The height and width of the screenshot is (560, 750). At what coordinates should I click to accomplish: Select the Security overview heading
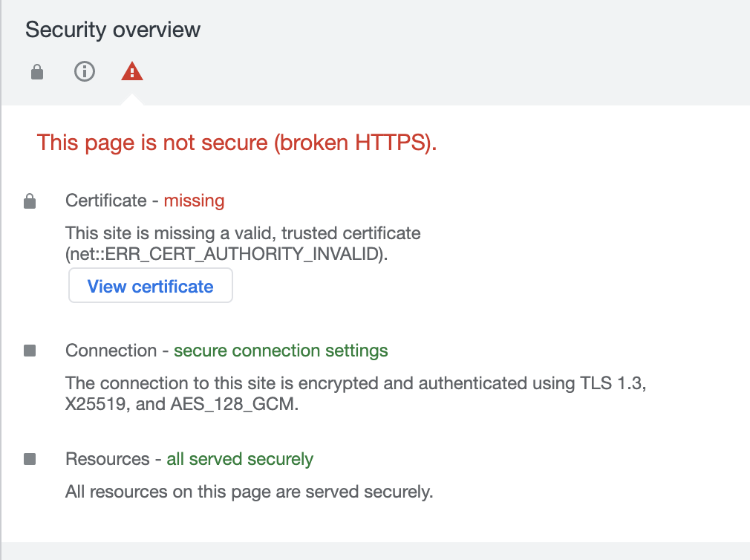click(113, 30)
